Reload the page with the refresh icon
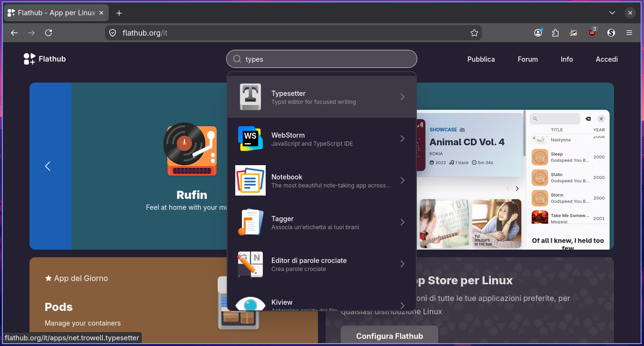 coord(48,33)
